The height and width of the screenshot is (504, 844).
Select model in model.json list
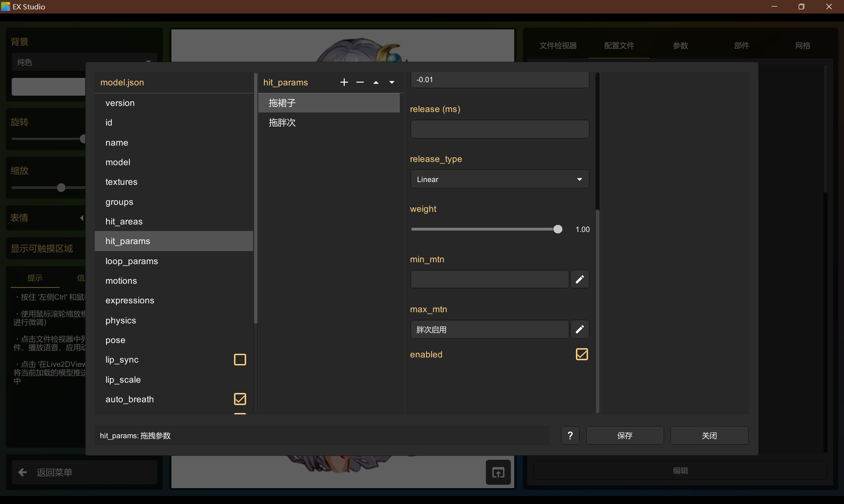coord(174,162)
